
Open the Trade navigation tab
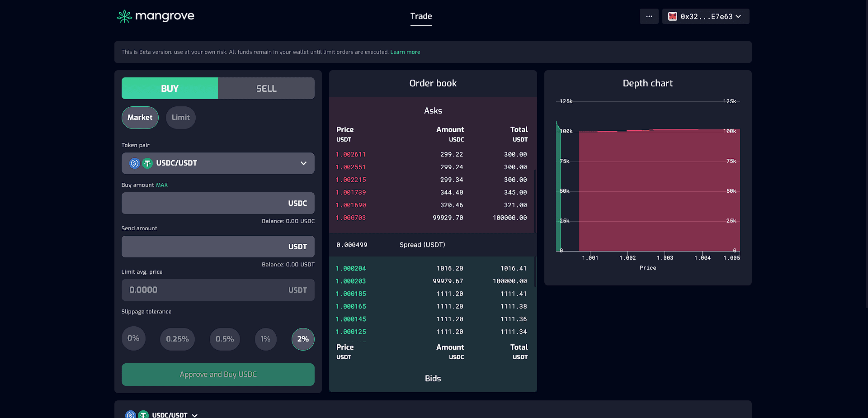coord(421,16)
